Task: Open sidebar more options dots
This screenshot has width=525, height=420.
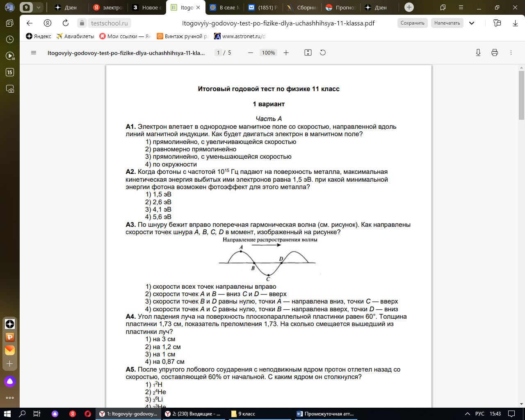Action: [10, 397]
